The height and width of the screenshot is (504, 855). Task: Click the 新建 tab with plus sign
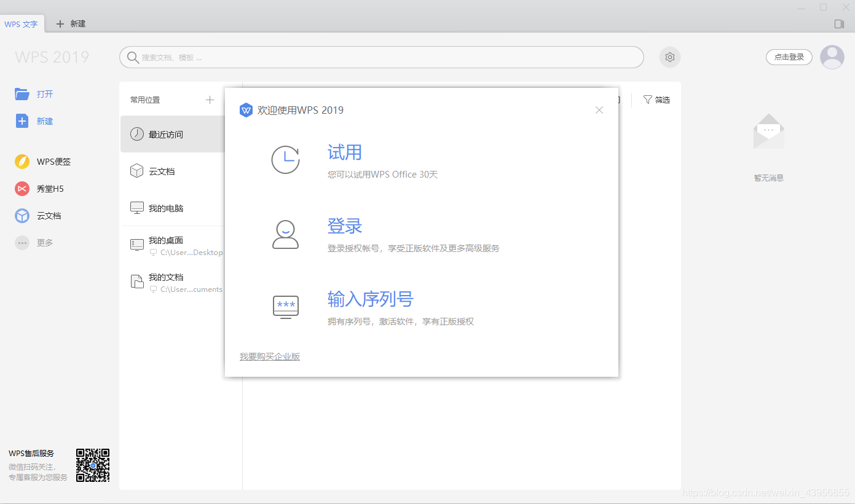pos(71,24)
